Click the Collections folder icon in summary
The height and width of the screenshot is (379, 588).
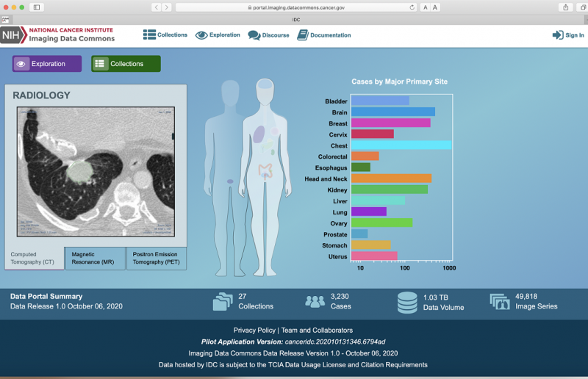223,302
